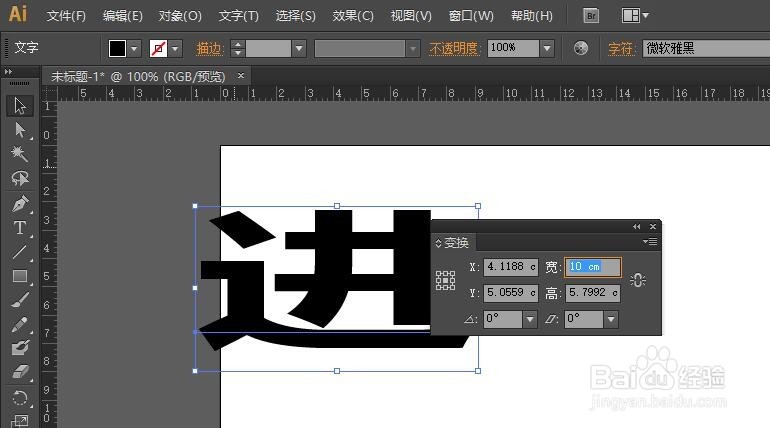Select the Pen tool
Screen dimensions: 770x428
pyautogui.click(x=20, y=203)
